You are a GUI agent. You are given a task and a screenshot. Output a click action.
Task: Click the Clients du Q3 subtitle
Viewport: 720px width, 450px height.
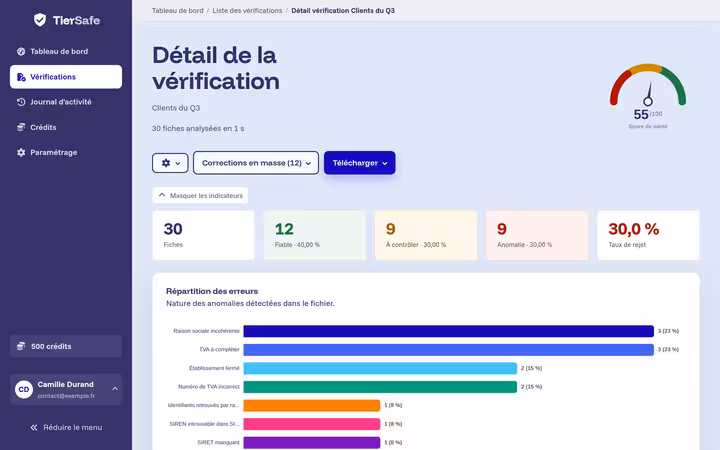tap(176, 108)
